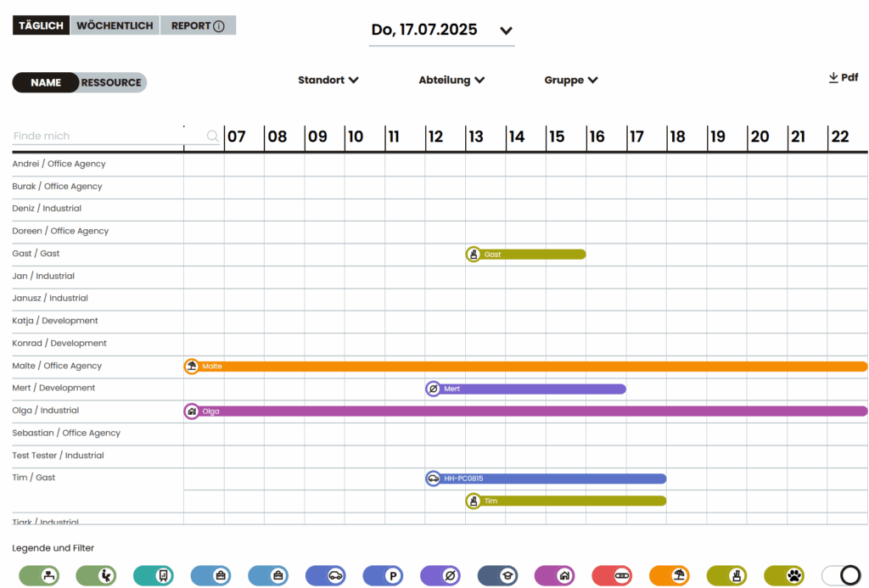This screenshot has height=588, width=869.
Task: Toggle the desk booking legend filter
Action: coord(39,576)
